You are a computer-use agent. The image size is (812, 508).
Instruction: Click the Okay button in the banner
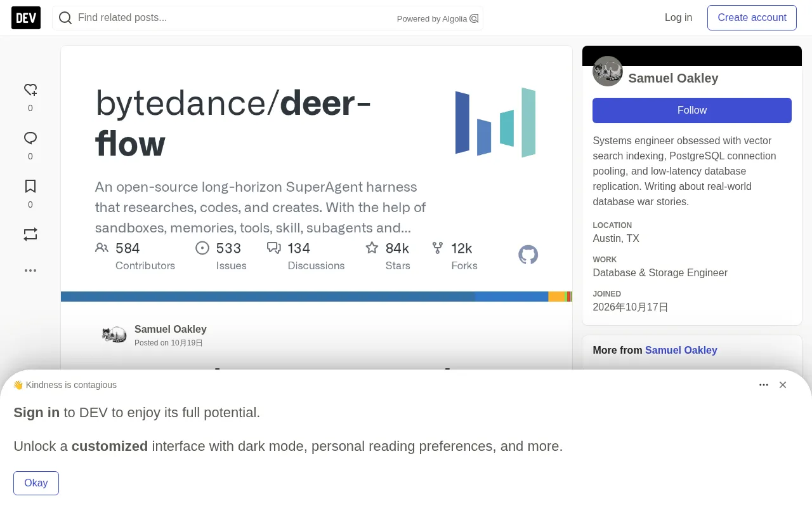point(36,483)
